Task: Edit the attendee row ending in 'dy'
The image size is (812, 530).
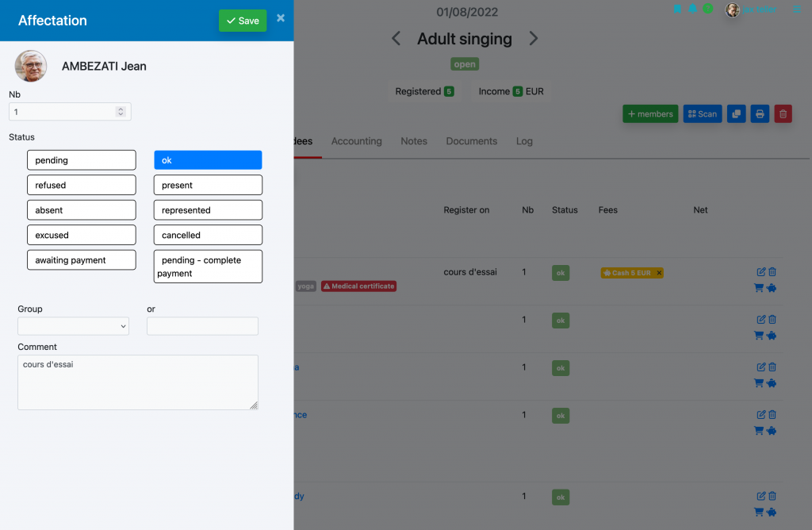Action: pyautogui.click(x=760, y=496)
